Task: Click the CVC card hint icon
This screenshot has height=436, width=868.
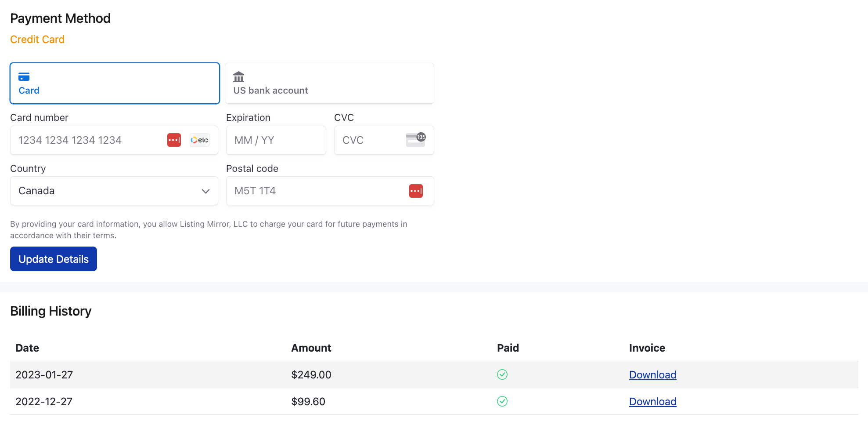Action: tap(416, 140)
